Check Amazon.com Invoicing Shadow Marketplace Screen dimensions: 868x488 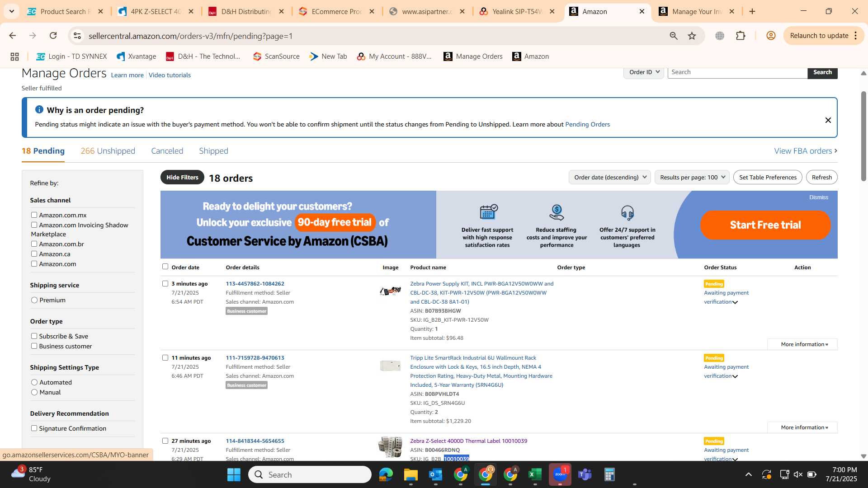point(34,225)
